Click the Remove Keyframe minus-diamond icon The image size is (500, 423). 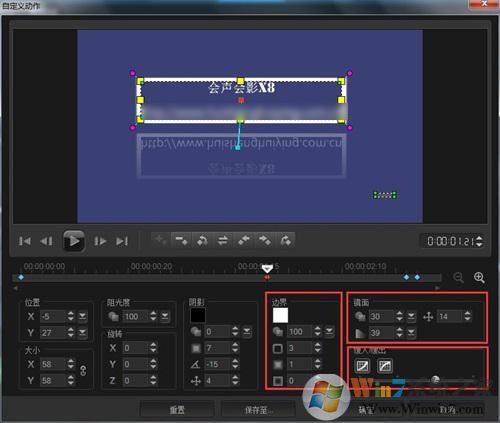pos(181,240)
